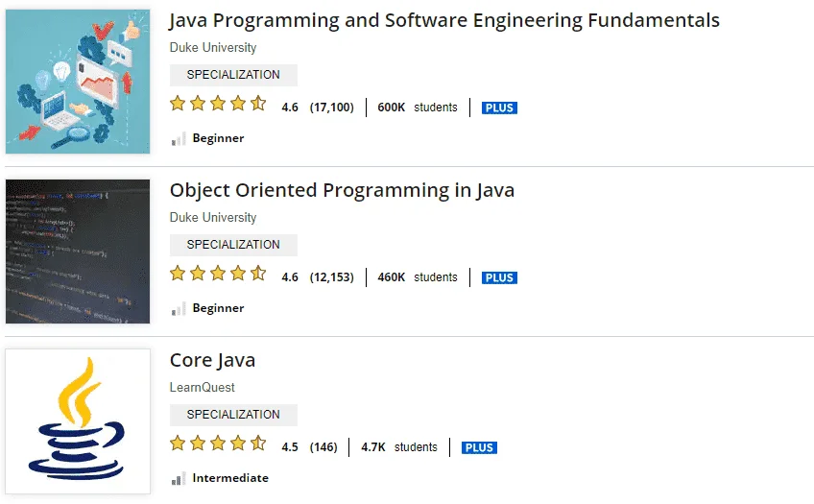
Task: Click the star rating for Java Programming Fundamentals
Action: [218, 104]
